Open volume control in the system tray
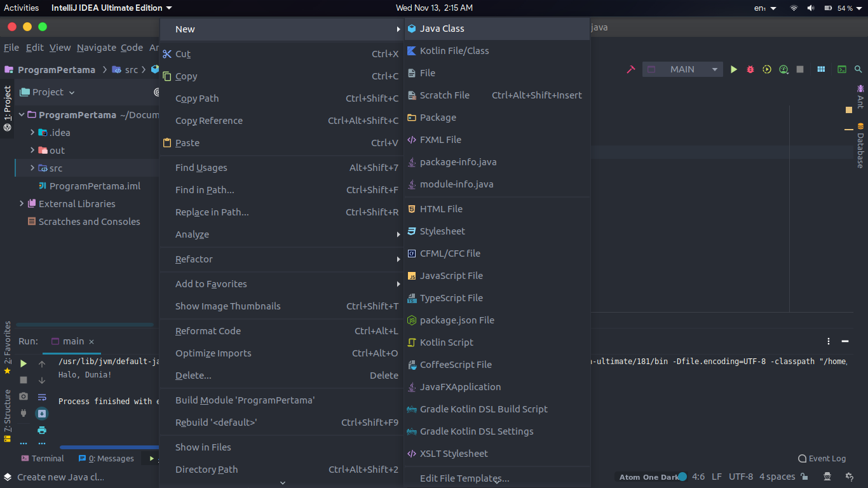Screen dimensions: 868x488 click(811, 8)
